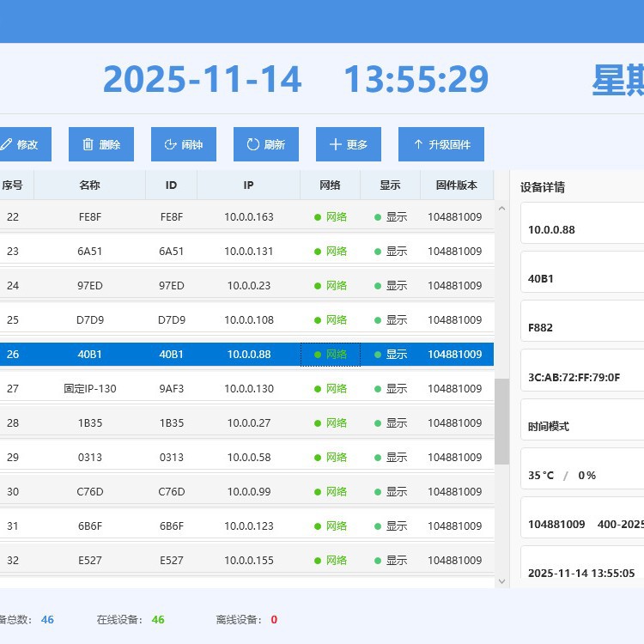Click the table vertical scrollbar thumb
This screenshot has width=644, height=644.
[501, 422]
